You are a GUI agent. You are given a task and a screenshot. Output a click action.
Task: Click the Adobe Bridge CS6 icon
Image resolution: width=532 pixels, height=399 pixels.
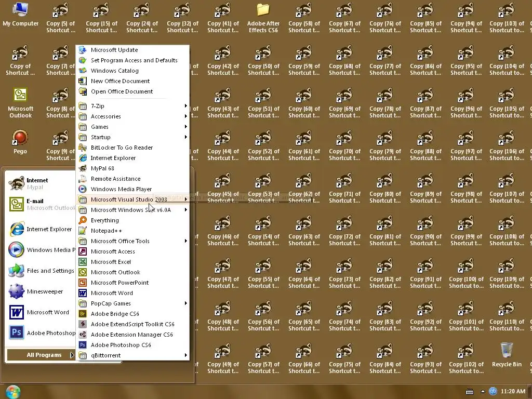(83, 314)
